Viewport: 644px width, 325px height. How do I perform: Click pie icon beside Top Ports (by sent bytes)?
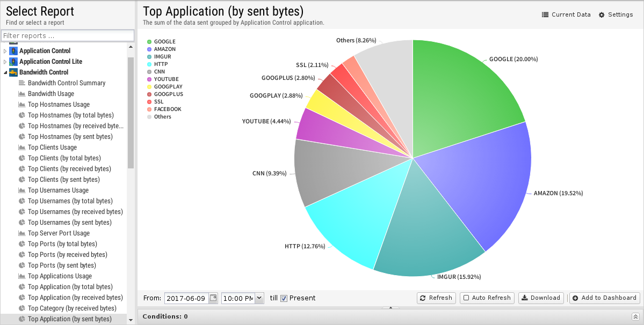click(22, 265)
